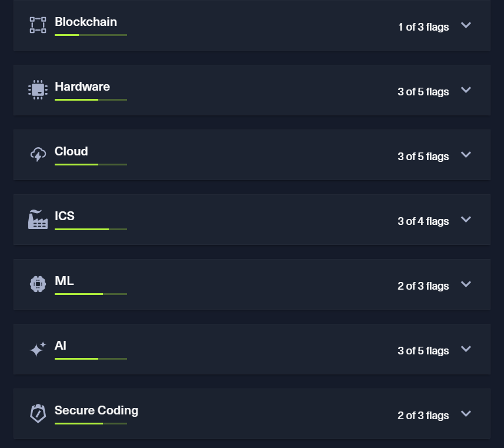The image size is (504, 448).
Task: Expand the ICS section arrow
Action: 466,219
